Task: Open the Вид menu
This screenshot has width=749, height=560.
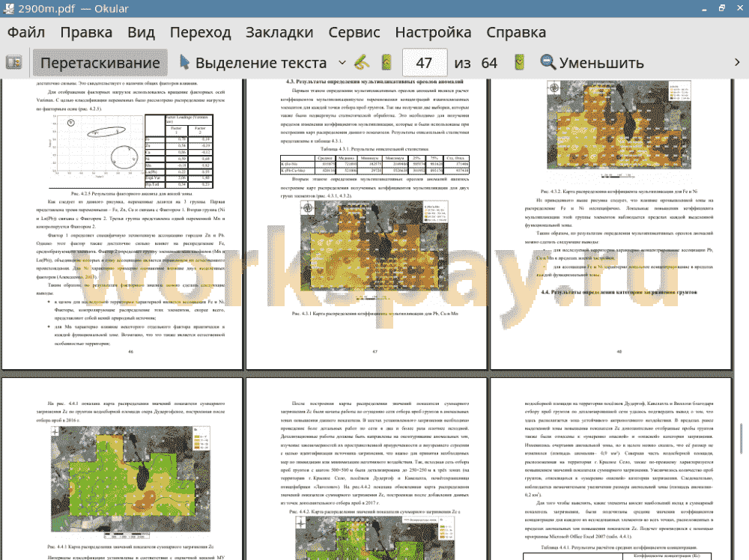Action: 141,32
